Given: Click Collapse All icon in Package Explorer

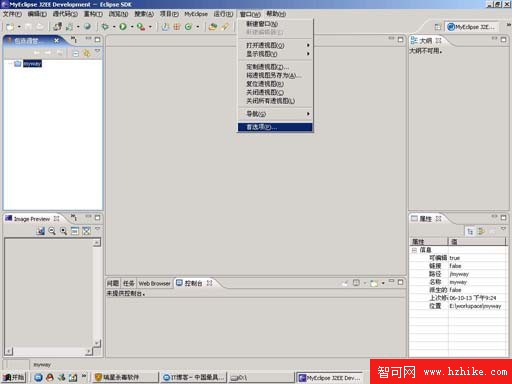Looking at the screenshot, I should pos(76,53).
